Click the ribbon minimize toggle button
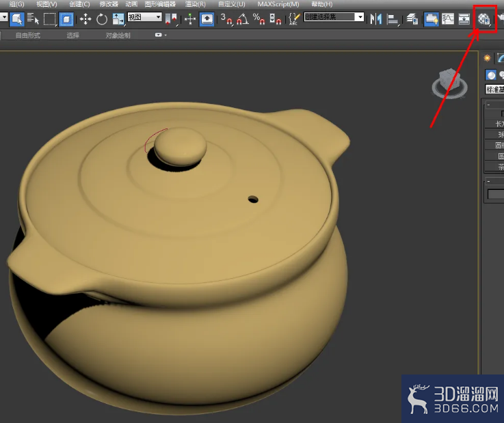The height and width of the screenshot is (423, 504). 159,35
